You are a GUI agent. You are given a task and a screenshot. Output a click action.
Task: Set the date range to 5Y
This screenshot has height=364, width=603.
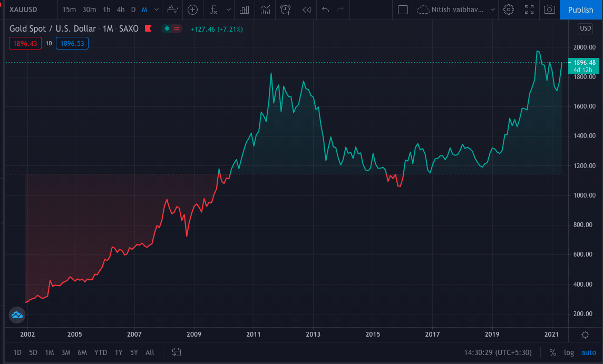[x=134, y=352]
